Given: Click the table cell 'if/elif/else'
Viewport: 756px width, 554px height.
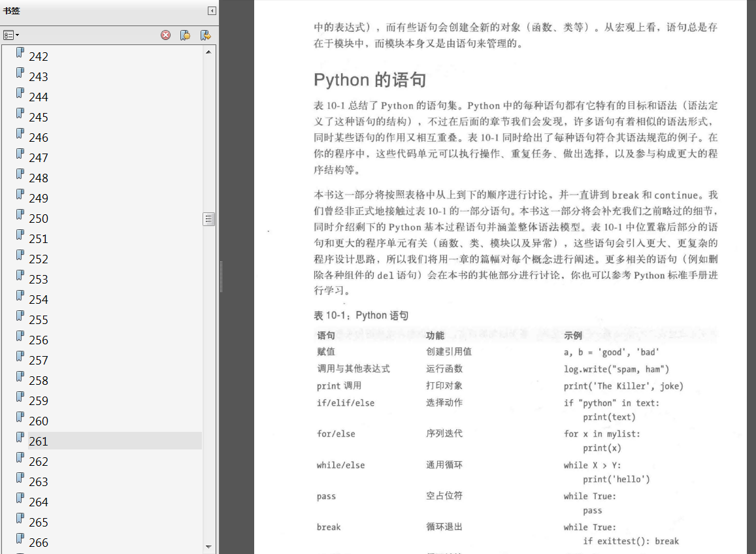Looking at the screenshot, I should click(x=346, y=403).
